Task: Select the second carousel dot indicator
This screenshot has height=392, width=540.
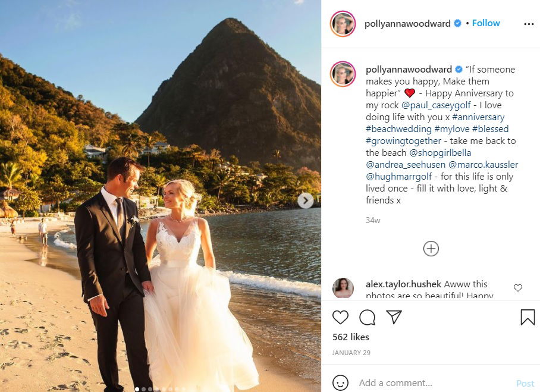Action: click(143, 389)
